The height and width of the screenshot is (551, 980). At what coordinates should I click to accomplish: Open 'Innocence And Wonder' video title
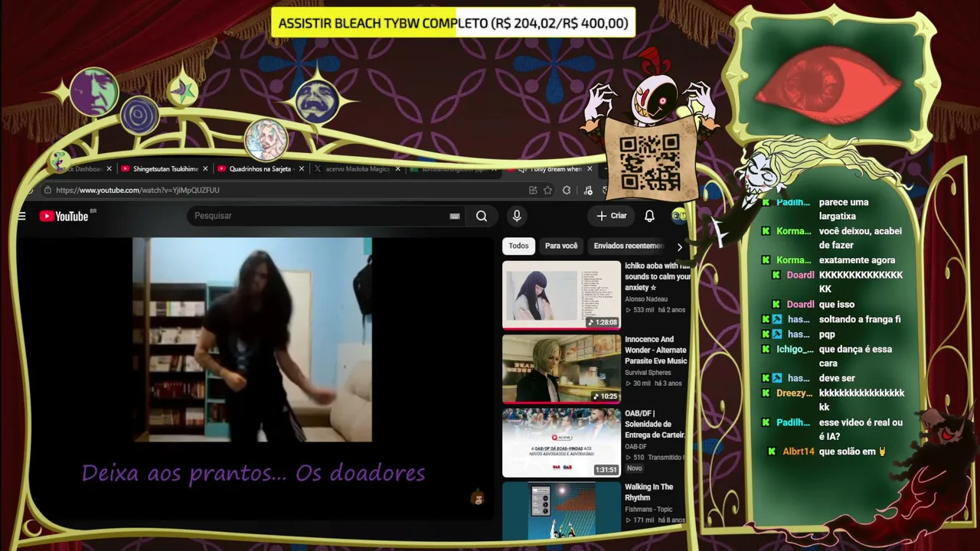coord(656,350)
